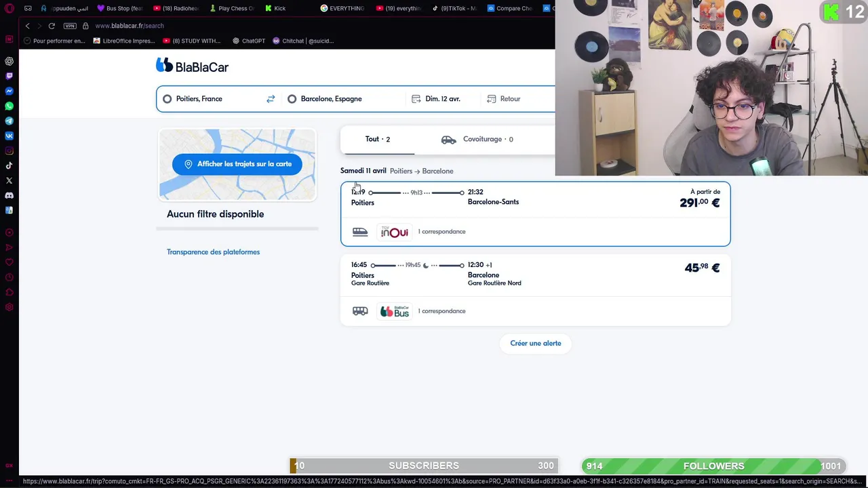
Task: Click the padlock site info icon
Action: (85, 26)
